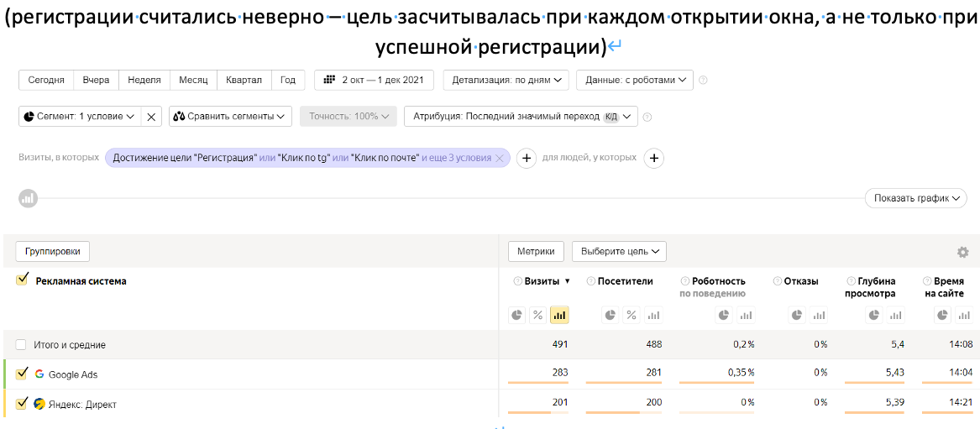This screenshot has width=980, height=429.
Task: Click the drops icon in Сравнить сегменты
Action: (x=179, y=117)
